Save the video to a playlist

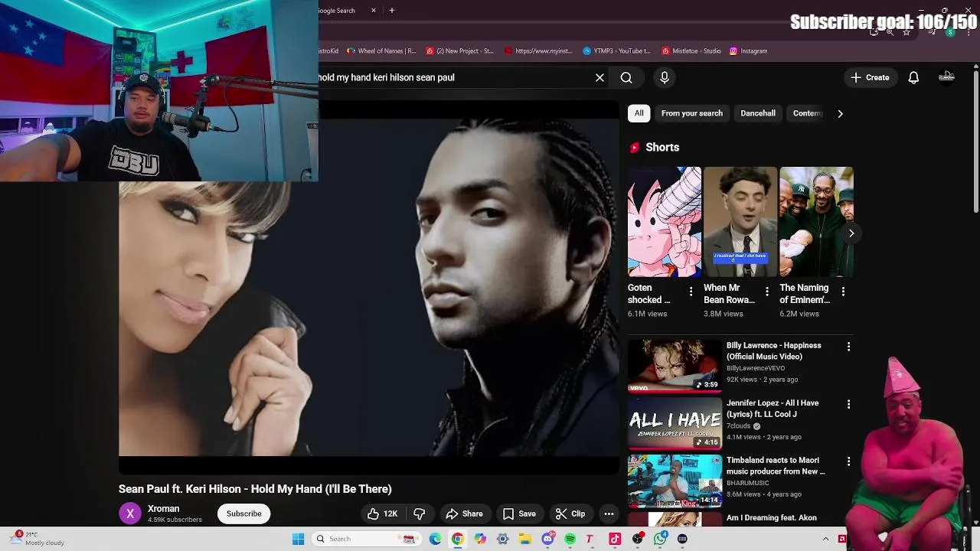click(519, 514)
